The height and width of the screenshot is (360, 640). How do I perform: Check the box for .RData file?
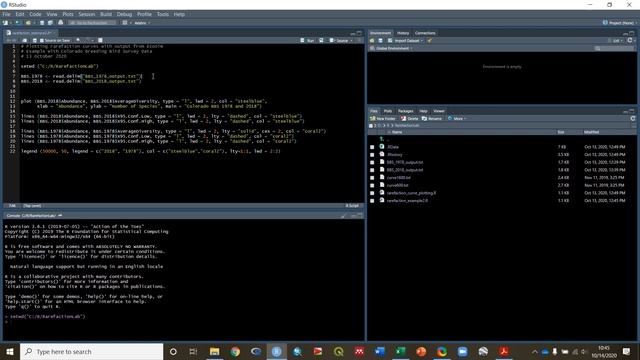[372, 147]
